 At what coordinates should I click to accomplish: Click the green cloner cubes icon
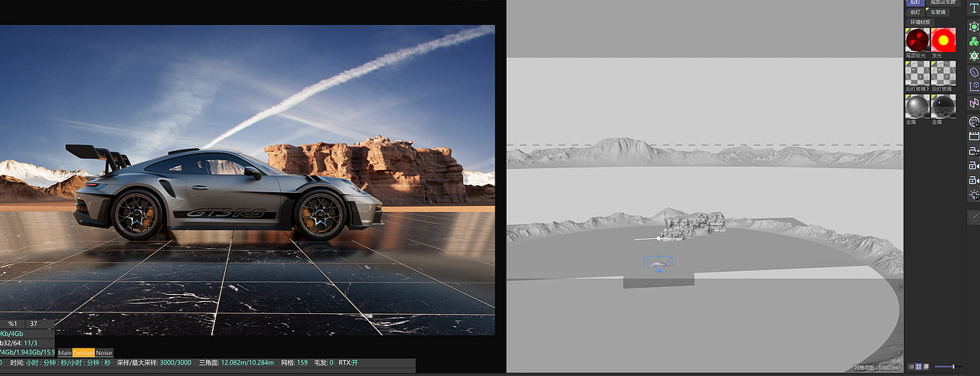[x=974, y=41]
